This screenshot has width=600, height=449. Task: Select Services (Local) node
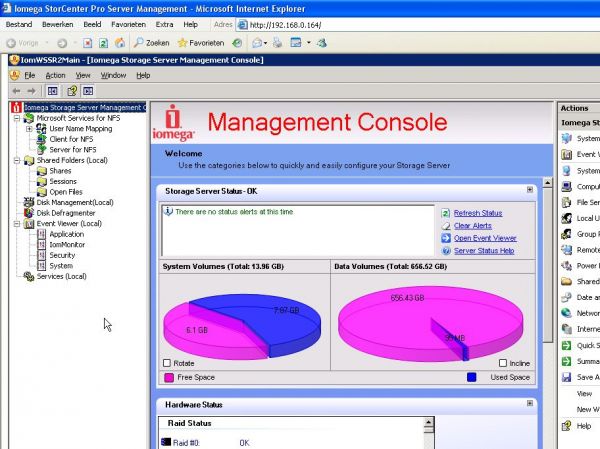(x=61, y=276)
